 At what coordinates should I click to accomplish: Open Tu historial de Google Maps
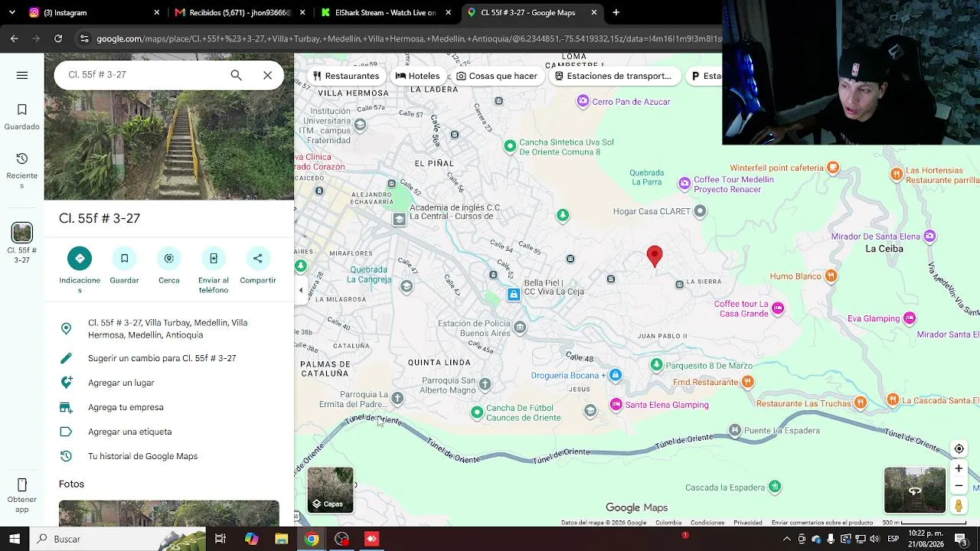169,456
